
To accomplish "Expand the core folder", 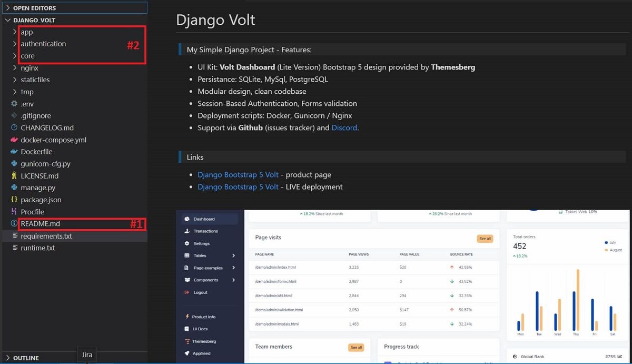I will [x=15, y=56].
